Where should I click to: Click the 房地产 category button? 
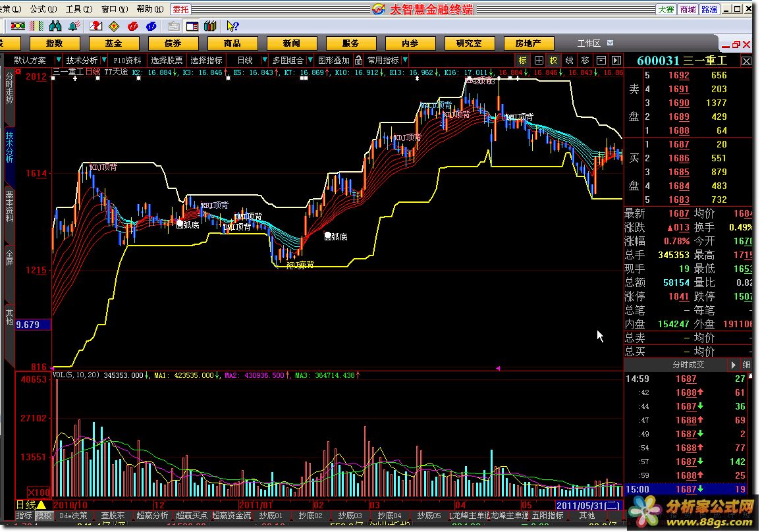pyautogui.click(x=528, y=43)
